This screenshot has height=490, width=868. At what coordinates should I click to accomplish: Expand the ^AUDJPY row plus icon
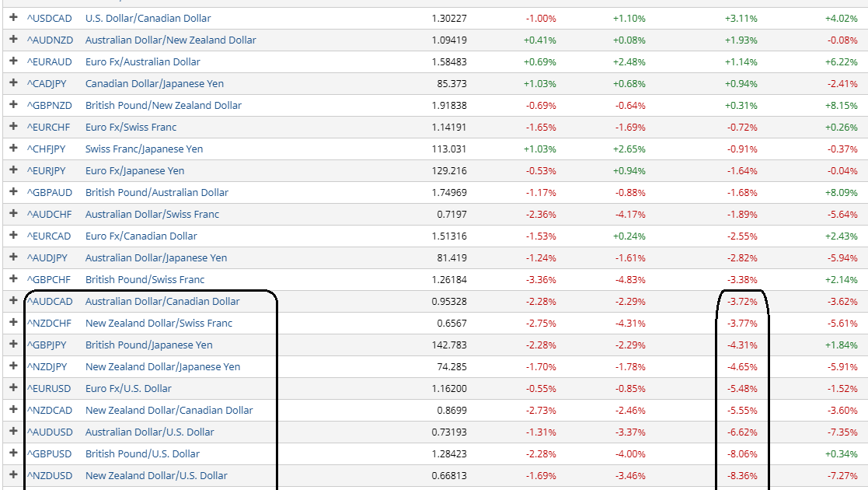(x=13, y=257)
